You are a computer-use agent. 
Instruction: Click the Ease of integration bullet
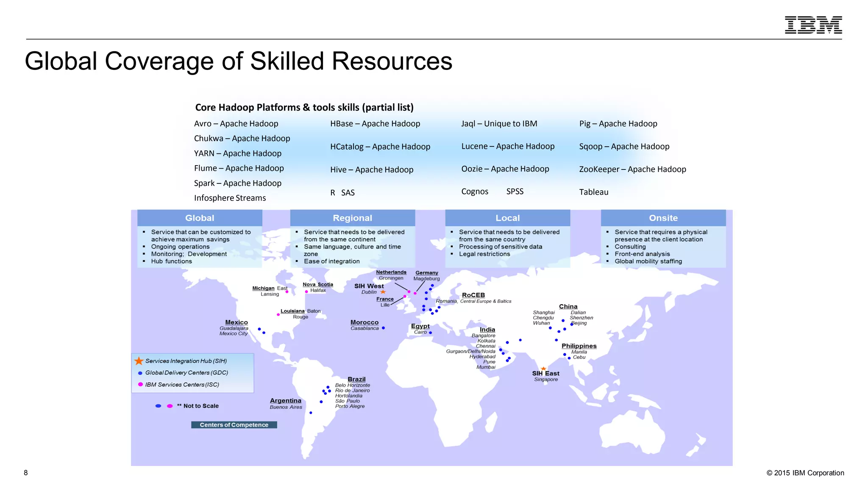point(332,261)
